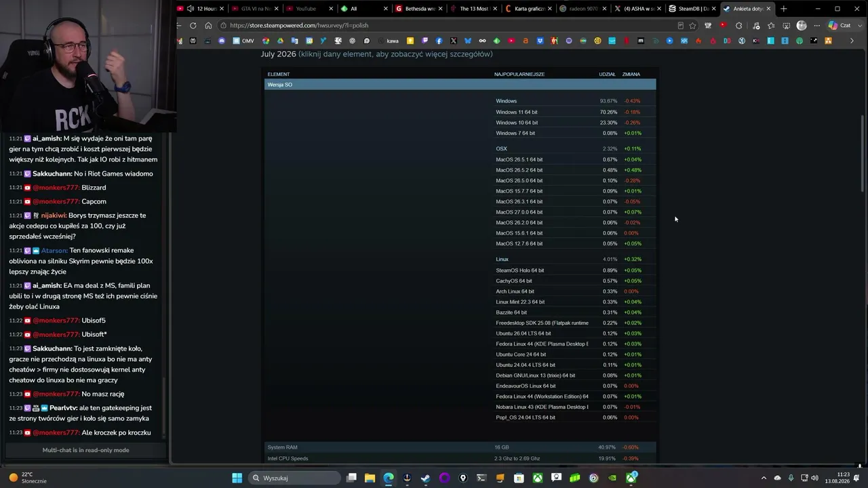Click the Wyszukaj taskbar search box
This screenshot has width=868, height=488.
pyautogui.click(x=294, y=478)
